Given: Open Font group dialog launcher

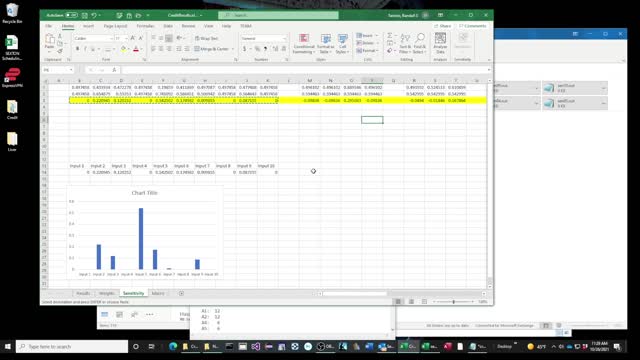Looking at the screenshot, I should point(144,60).
